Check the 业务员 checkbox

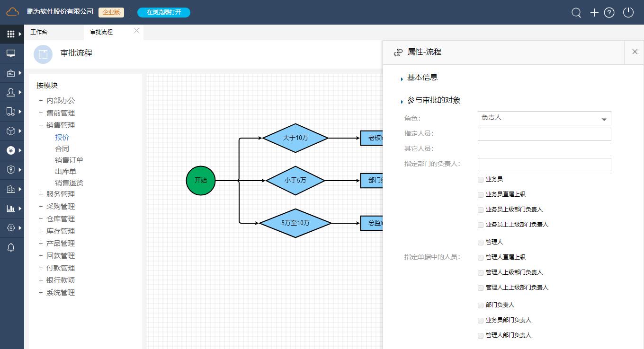coord(480,179)
